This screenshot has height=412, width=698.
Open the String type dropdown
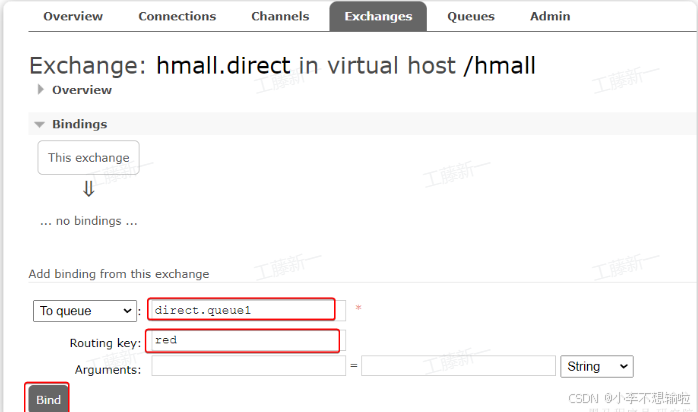597,367
